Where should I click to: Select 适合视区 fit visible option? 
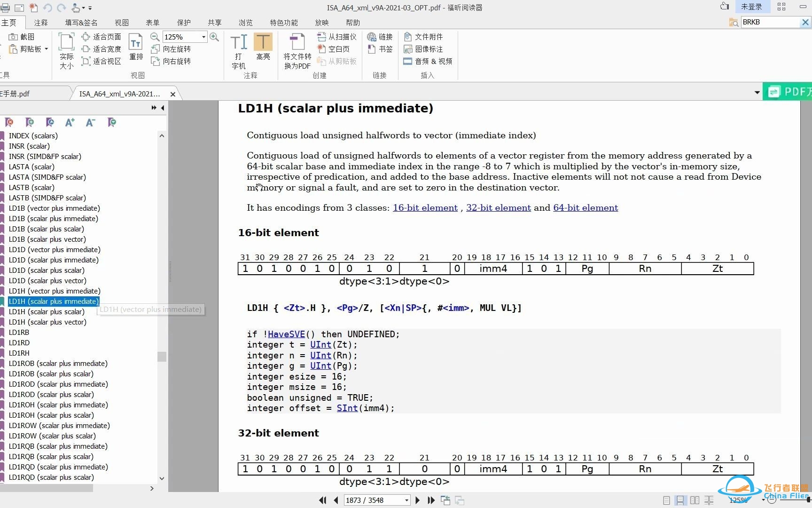[101, 61]
